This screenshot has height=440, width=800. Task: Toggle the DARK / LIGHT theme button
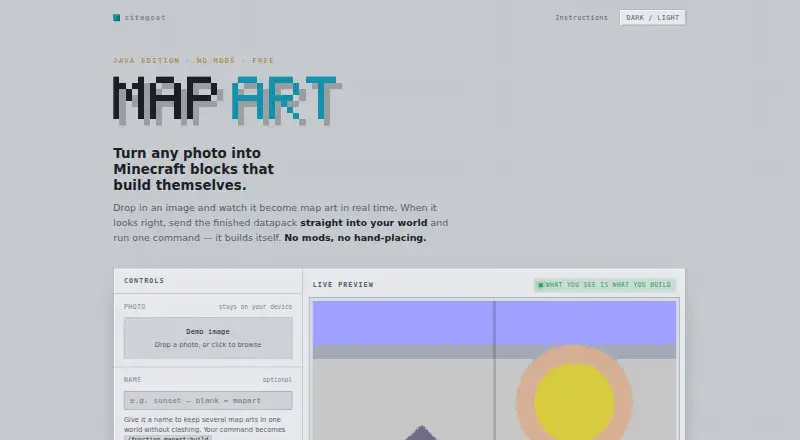pyautogui.click(x=653, y=17)
